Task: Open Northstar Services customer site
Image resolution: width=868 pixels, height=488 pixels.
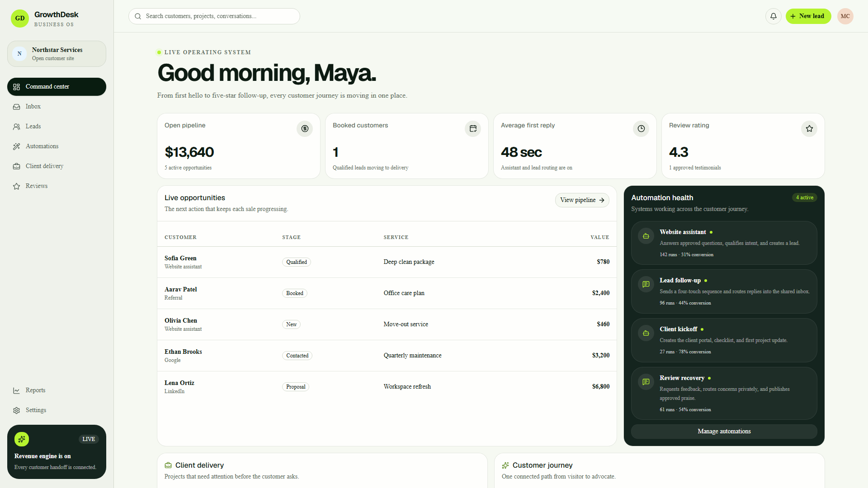Action: (57, 54)
